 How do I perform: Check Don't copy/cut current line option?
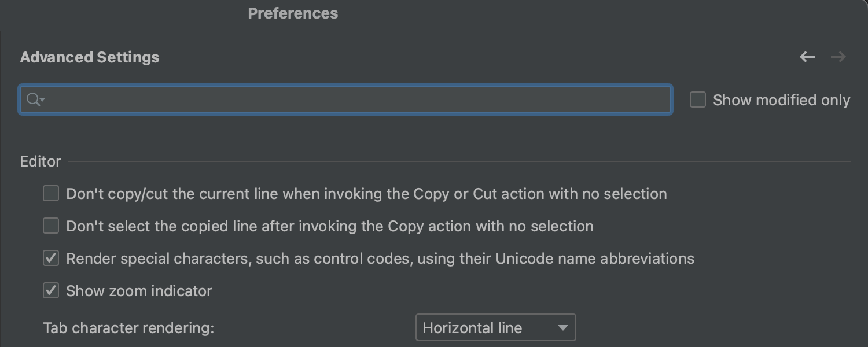click(51, 194)
